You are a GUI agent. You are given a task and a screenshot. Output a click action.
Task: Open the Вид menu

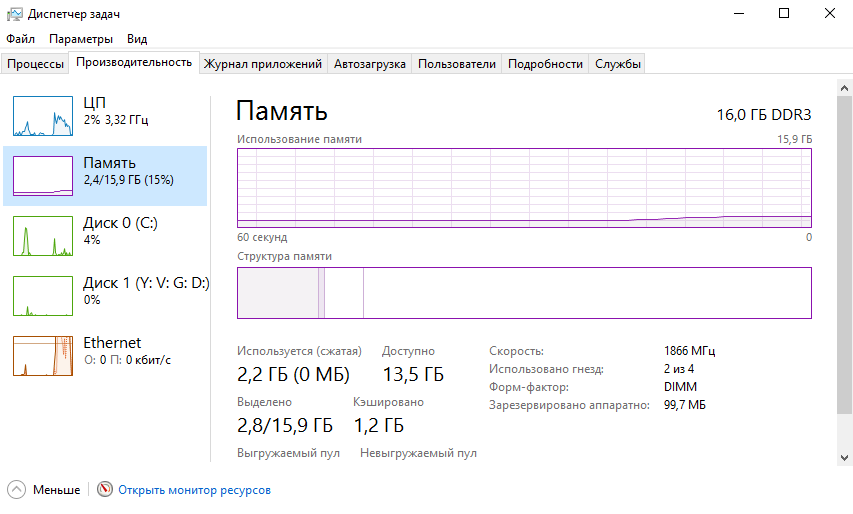tap(137, 39)
